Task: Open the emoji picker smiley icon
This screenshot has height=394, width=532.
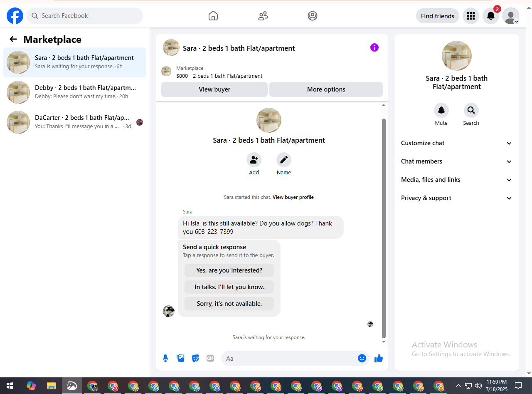Action: (362, 358)
